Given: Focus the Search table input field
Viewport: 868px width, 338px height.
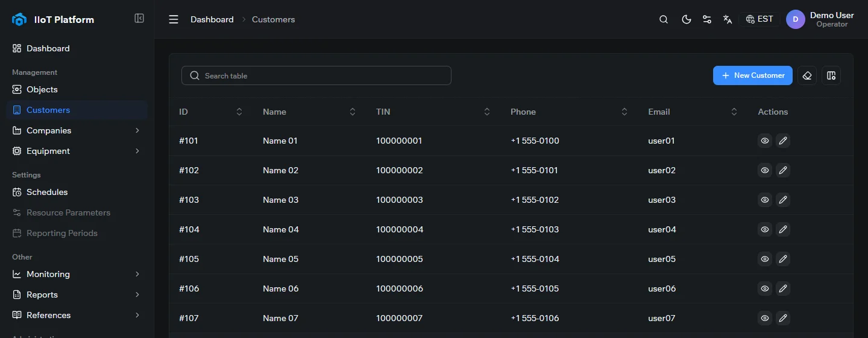Looking at the screenshot, I should point(316,75).
